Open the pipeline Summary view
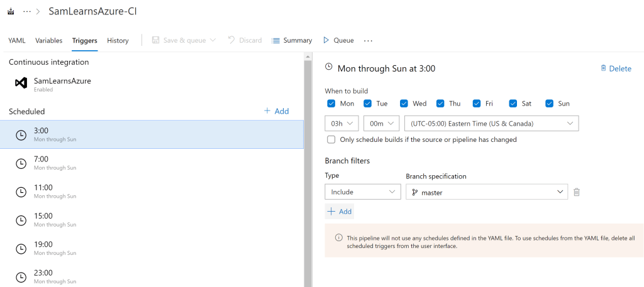 point(292,40)
